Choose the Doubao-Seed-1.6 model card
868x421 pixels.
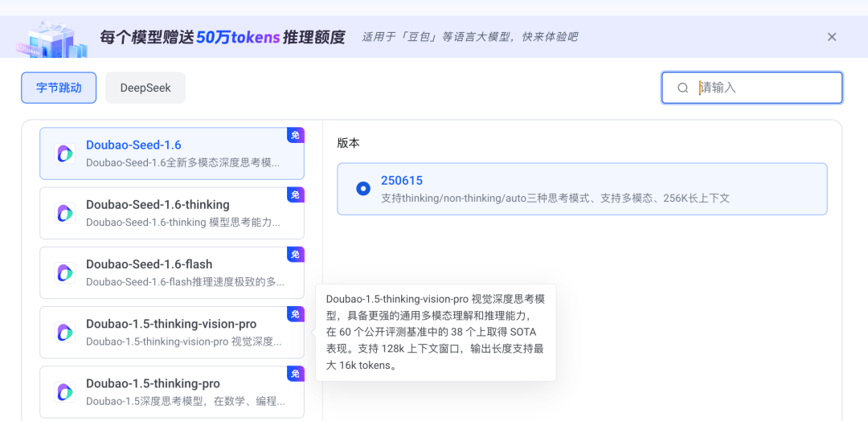click(172, 153)
